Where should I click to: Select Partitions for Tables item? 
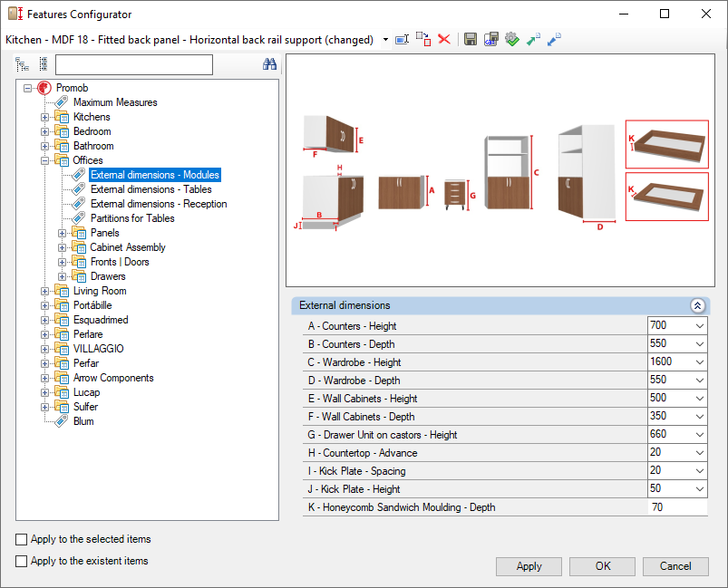pyautogui.click(x=132, y=218)
